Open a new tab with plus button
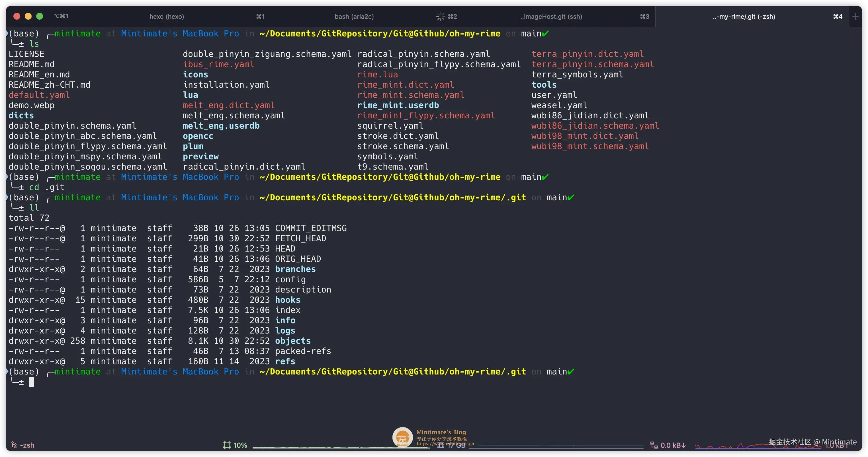The width and height of the screenshot is (868, 457). [x=855, y=17]
